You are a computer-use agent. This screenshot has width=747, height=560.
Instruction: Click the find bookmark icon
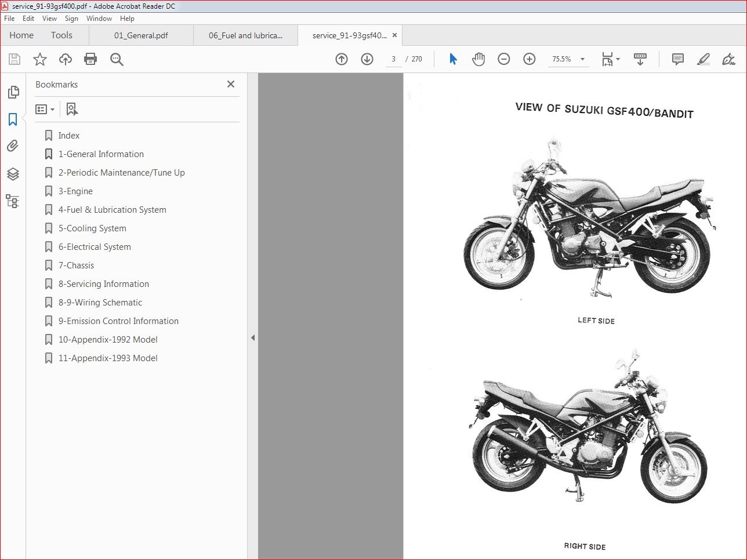coord(72,109)
